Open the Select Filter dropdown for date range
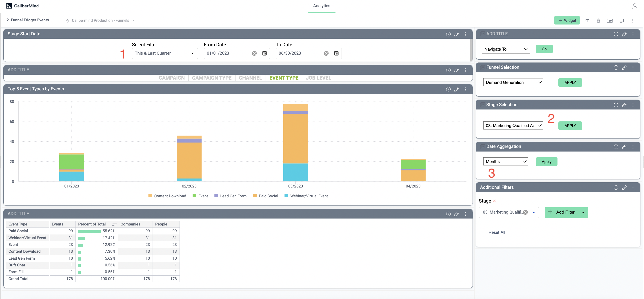Viewport: 644px width, 299px height. 164,53
